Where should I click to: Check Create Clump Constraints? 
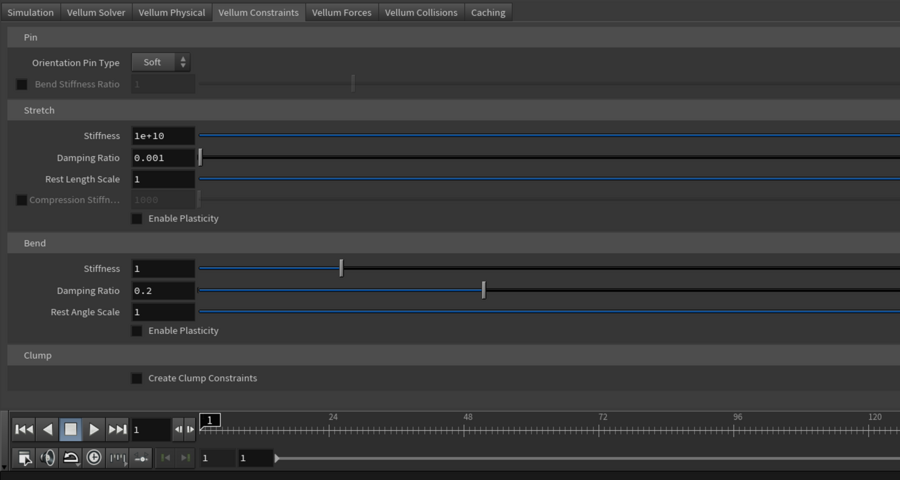pos(137,379)
